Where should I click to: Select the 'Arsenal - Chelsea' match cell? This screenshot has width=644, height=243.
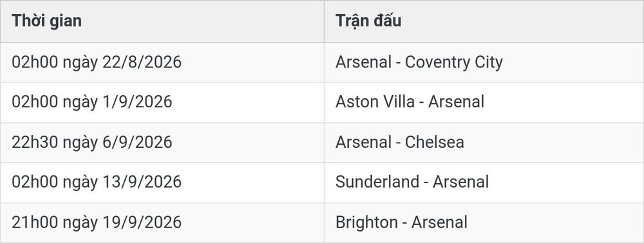click(x=484, y=142)
